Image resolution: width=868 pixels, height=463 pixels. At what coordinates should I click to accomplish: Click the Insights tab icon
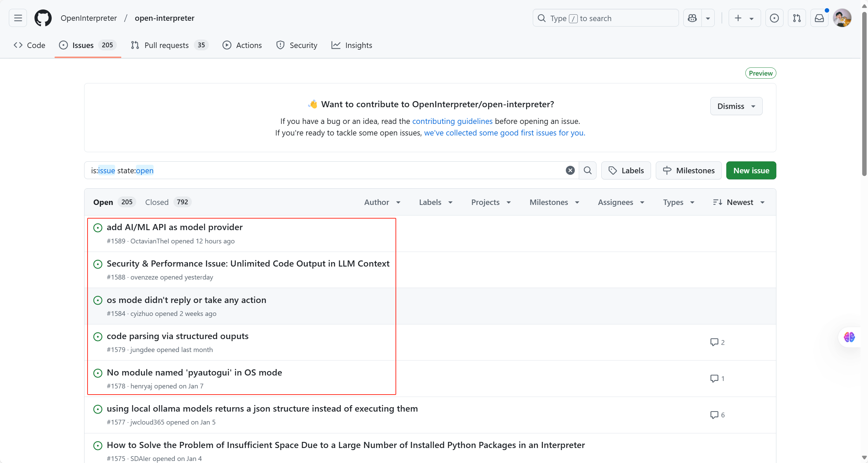[x=337, y=45]
